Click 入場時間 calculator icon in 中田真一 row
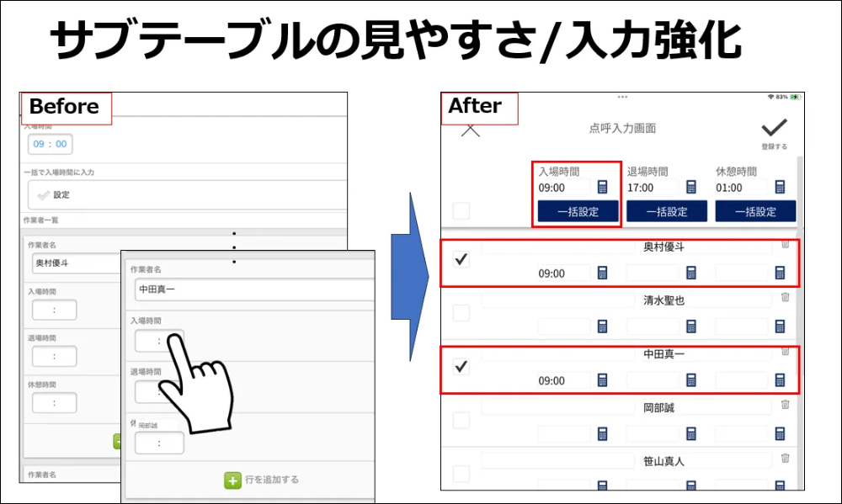Screen dimensions: 842x504 [x=603, y=380]
